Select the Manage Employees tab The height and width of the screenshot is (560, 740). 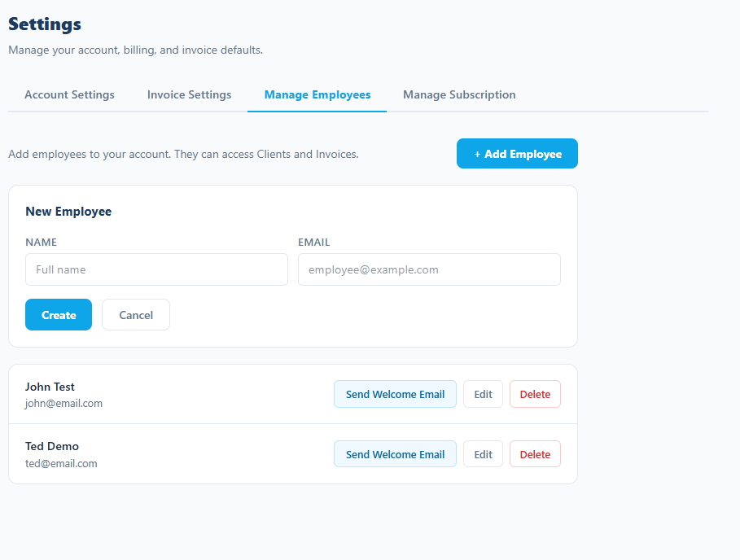point(317,94)
